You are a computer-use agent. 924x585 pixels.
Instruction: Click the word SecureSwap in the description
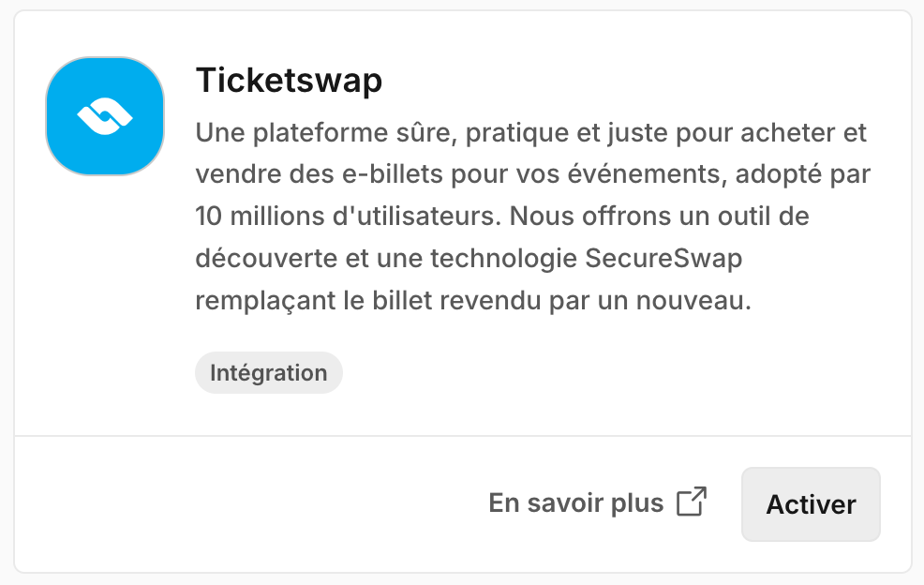click(x=663, y=259)
